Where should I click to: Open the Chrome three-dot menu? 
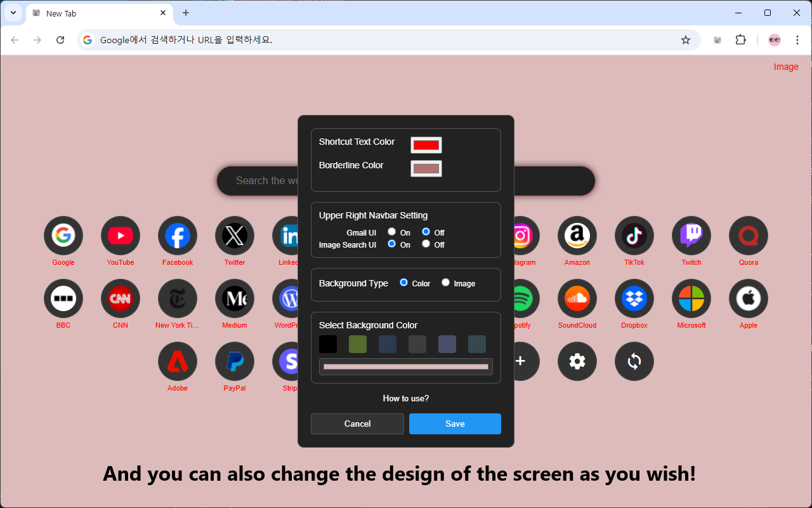click(x=797, y=40)
